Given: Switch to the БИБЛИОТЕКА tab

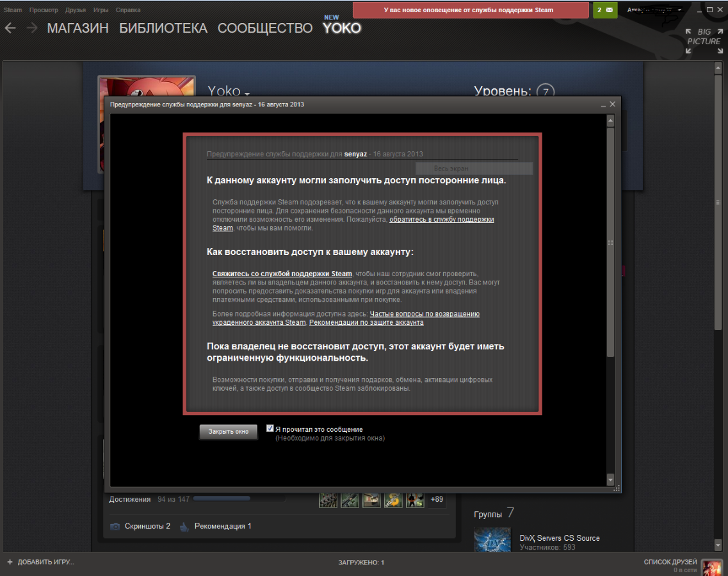Looking at the screenshot, I should pos(163,28).
